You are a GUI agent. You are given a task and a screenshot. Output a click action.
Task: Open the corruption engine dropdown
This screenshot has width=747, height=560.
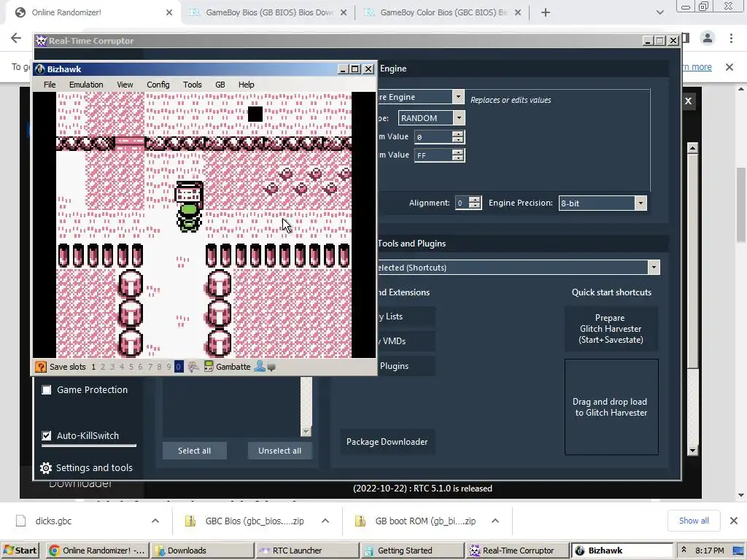458,97
